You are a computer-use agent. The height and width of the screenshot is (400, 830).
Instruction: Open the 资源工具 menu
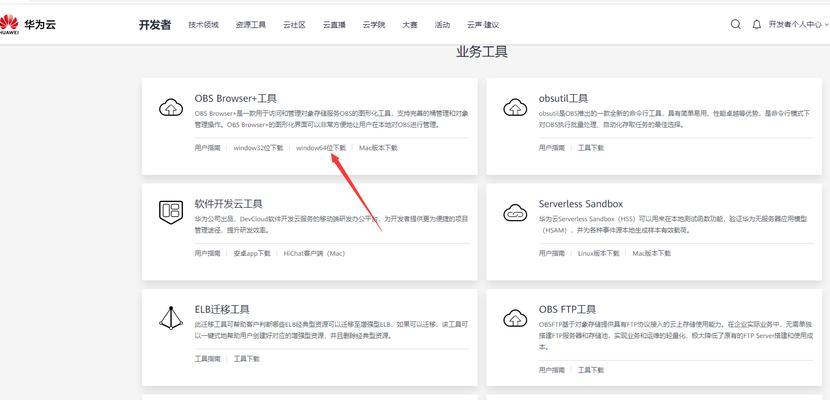click(250, 25)
